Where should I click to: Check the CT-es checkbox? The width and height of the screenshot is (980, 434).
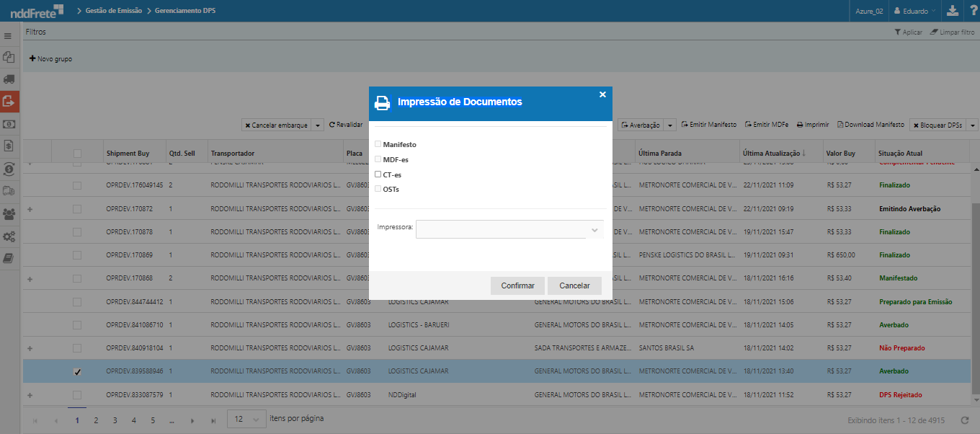[x=378, y=174]
